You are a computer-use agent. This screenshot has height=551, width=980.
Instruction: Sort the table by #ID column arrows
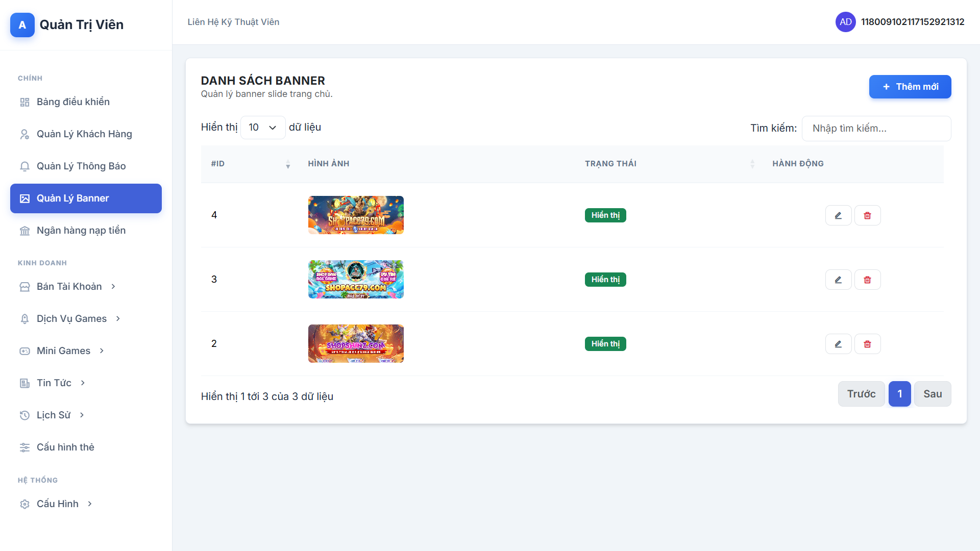(x=288, y=164)
